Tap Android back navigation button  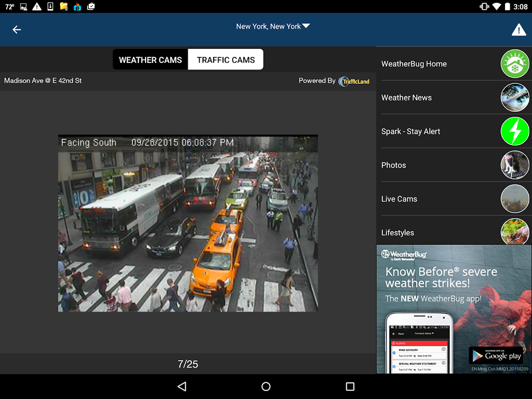182,387
